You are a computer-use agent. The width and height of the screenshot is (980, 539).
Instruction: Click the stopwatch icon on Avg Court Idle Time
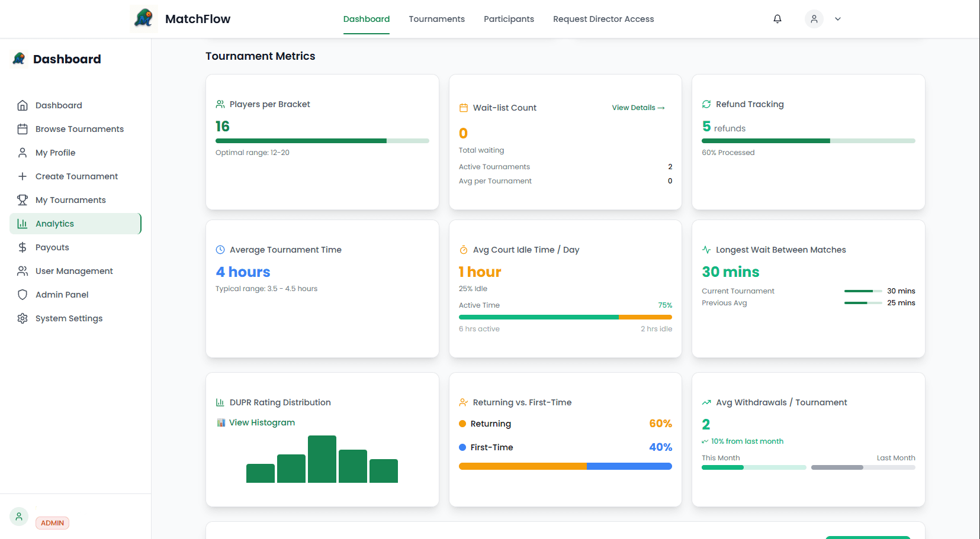pyautogui.click(x=462, y=249)
